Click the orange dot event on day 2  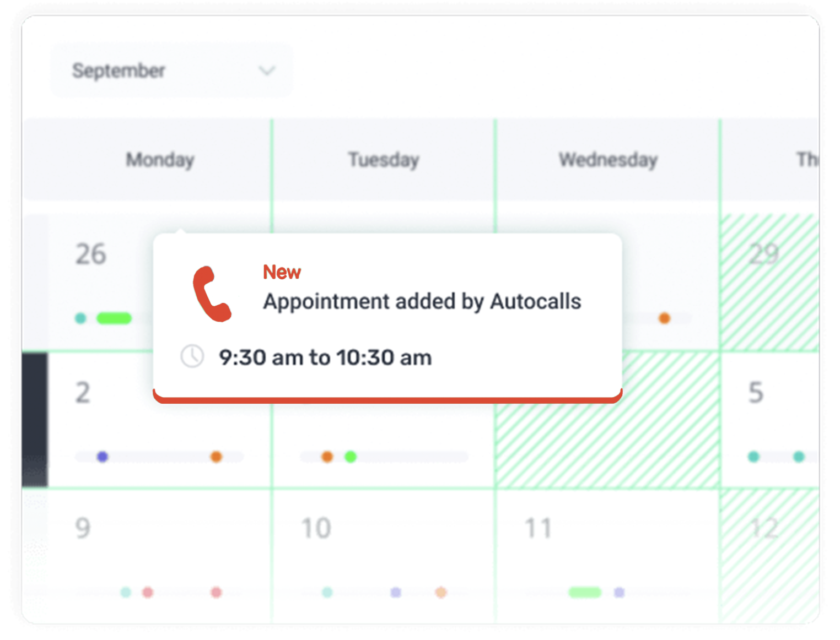click(x=216, y=457)
